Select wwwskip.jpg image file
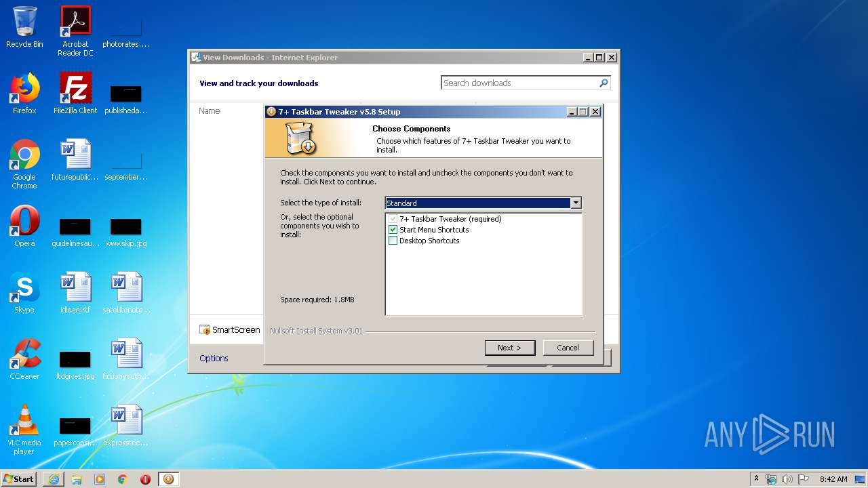This screenshot has width=868, height=488. click(126, 232)
